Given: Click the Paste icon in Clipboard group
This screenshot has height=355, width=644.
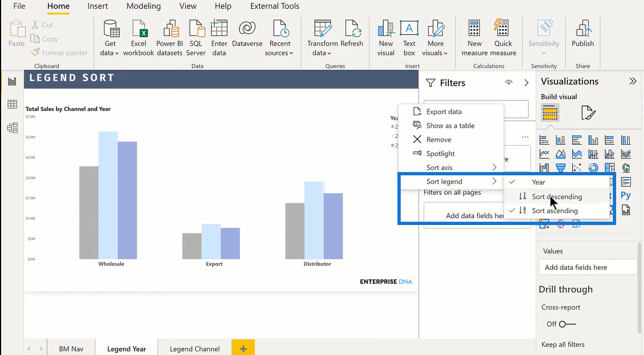Looking at the screenshot, I should pos(17,29).
